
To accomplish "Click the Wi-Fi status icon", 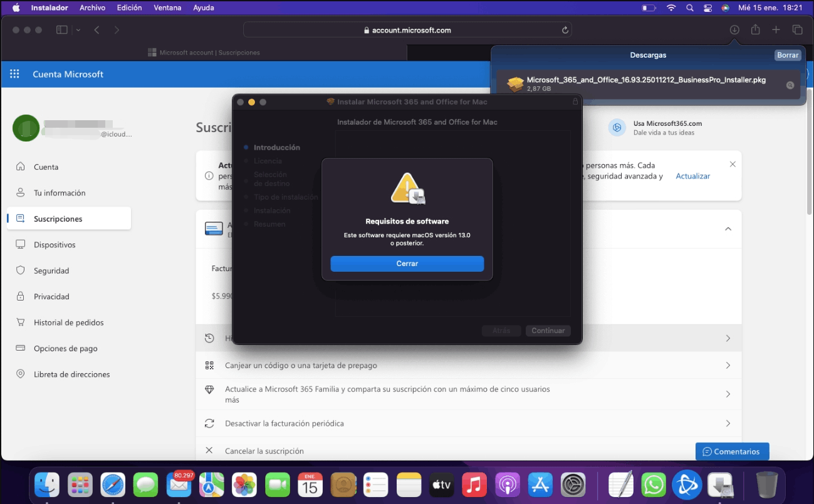I will pyautogui.click(x=671, y=8).
